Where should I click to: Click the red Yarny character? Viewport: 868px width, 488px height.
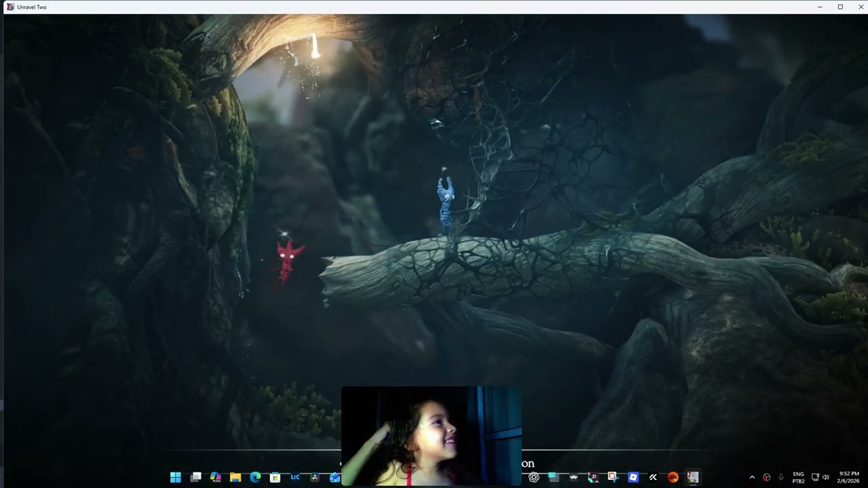coord(288,263)
